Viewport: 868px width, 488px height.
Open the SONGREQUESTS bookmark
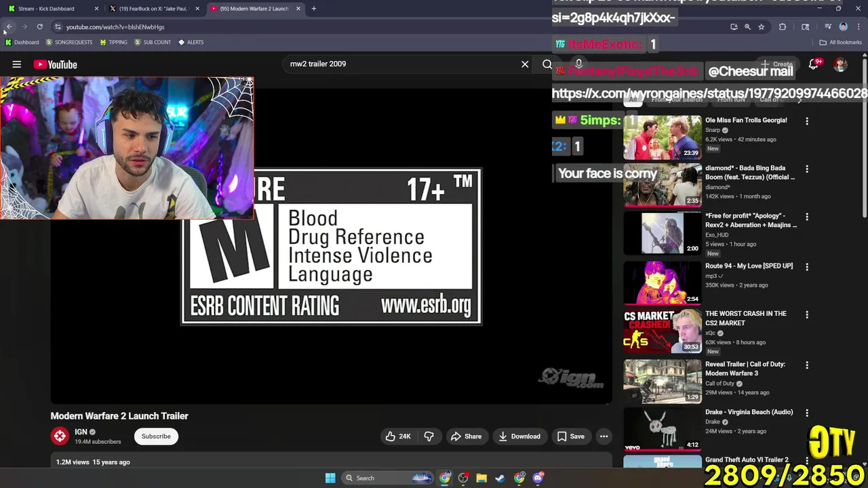pos(68,42)
